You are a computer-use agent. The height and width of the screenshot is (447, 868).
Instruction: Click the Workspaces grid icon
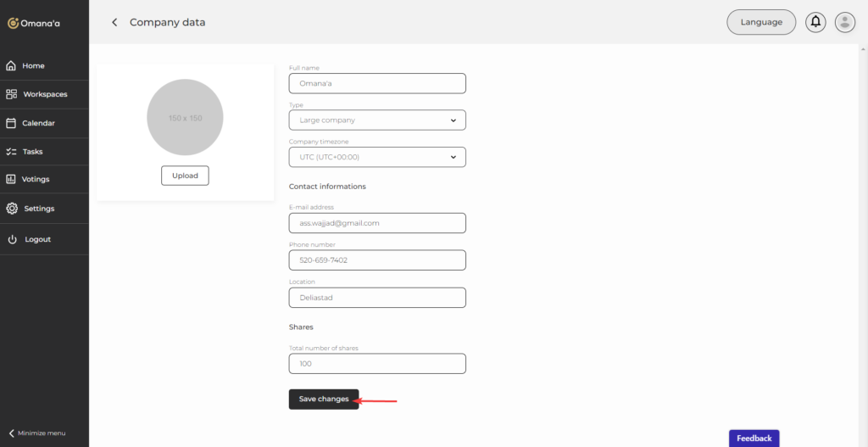11,94
